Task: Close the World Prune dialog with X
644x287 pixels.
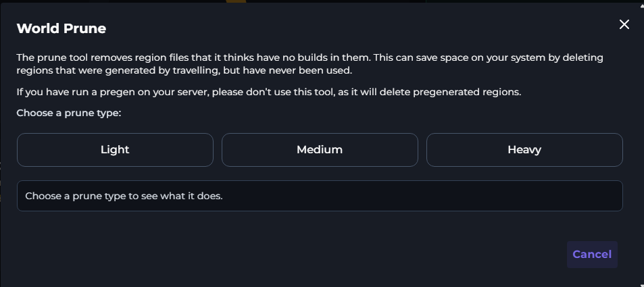Action: (624, 24)
